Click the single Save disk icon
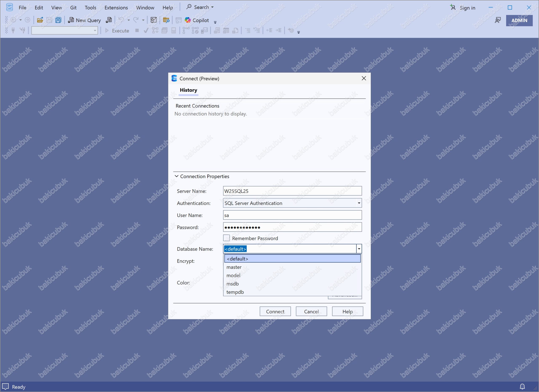The height and width of the screenshot is (392, 539). click(x=49, y=20)
